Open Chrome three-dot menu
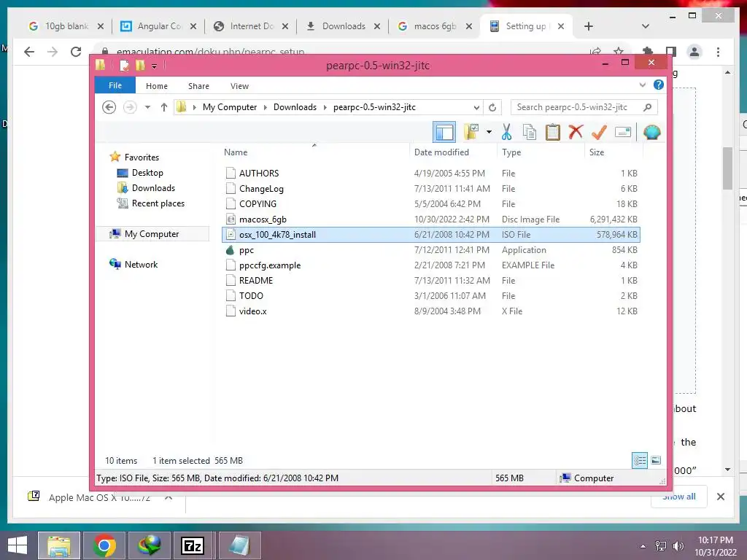 pyautogui.click(x=718, y=52)
